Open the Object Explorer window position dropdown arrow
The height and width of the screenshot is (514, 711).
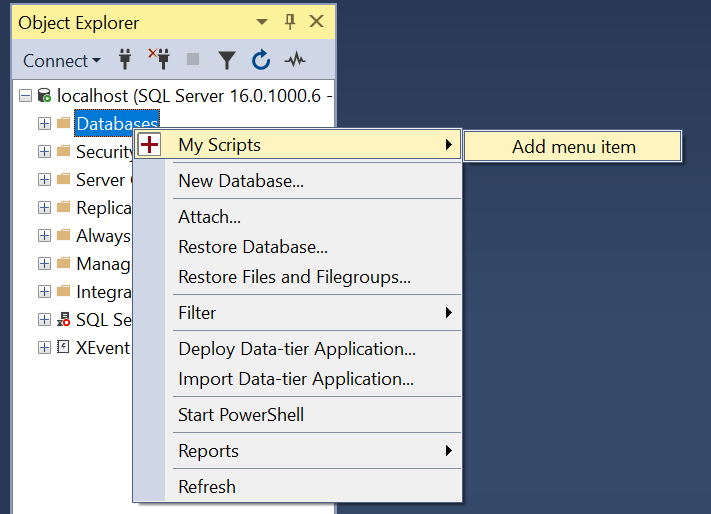coord(262,22)
